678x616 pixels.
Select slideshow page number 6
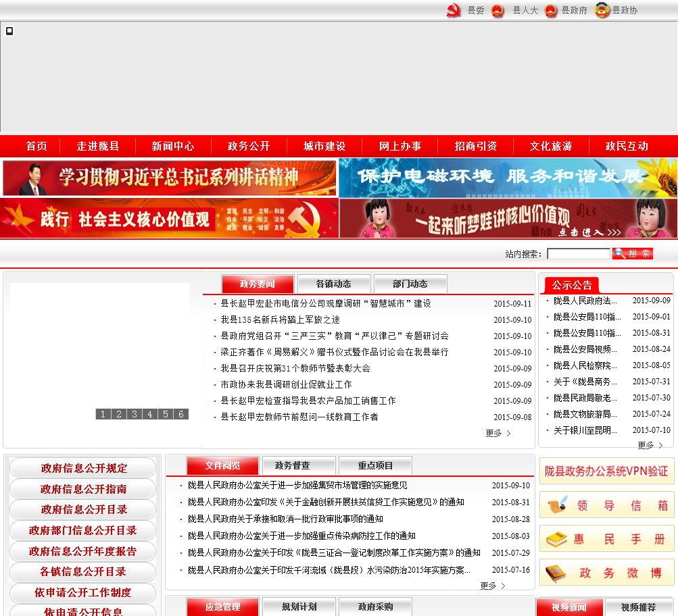181,414
